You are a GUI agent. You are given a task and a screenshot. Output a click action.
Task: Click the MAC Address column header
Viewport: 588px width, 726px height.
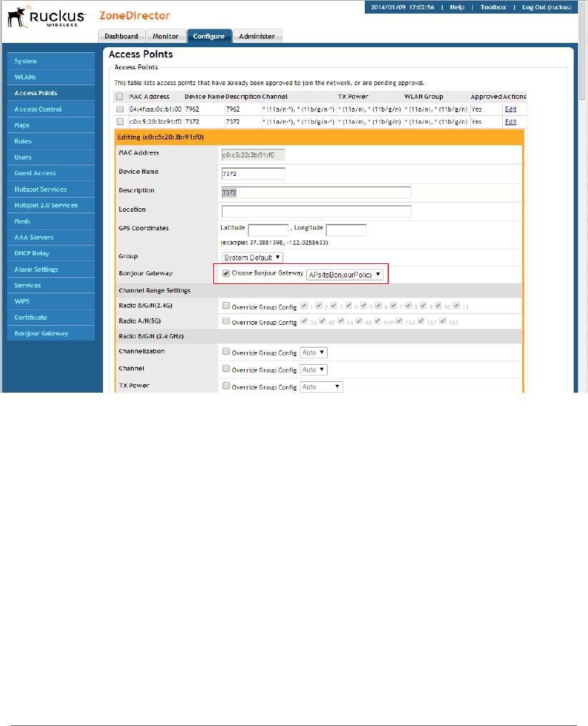click(149, 97)
